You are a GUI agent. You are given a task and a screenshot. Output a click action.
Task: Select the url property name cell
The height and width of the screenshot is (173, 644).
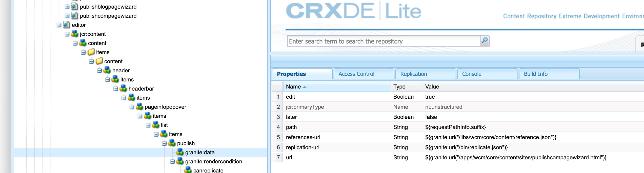[x=336, y=157]
